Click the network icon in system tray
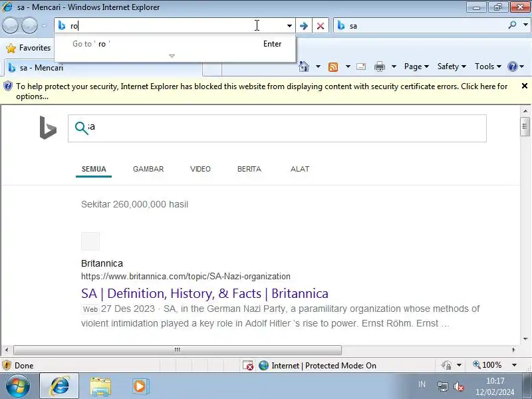Screen dimensions: 532x399 coord(442,386)
